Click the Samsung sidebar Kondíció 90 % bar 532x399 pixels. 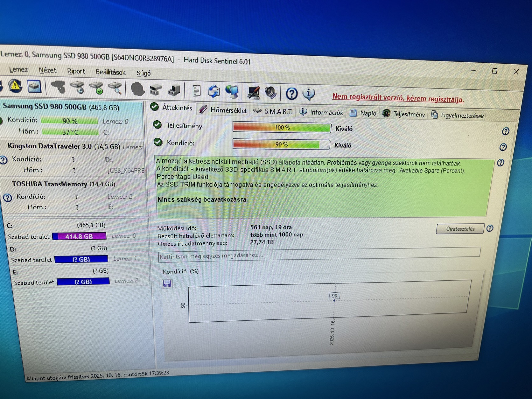click(x=69, y=121)
